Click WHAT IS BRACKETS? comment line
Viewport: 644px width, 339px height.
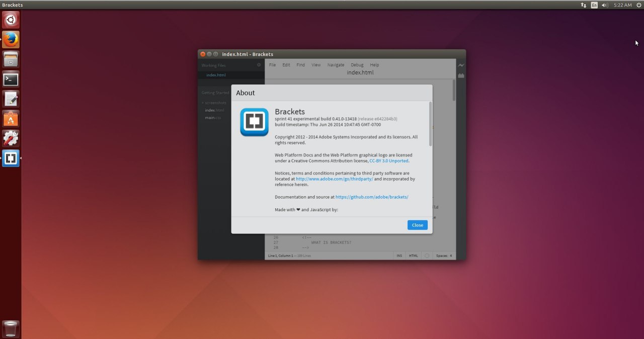coord(331,242)
